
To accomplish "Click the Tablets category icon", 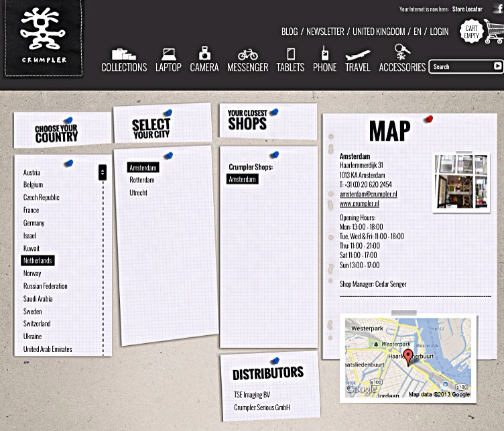I will (x=290, y=54).
